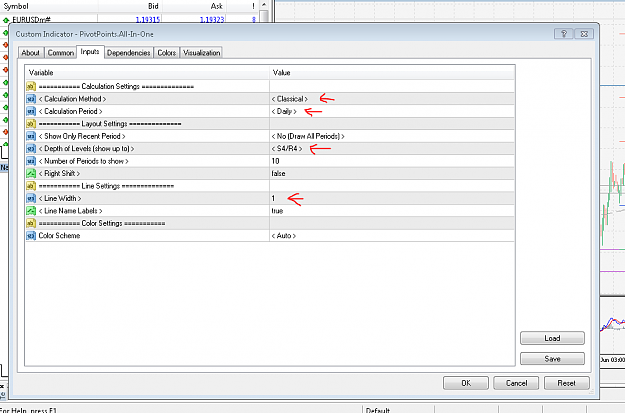The width and height of the screenshot is (625, 413).
Task: Click the integer icon beside Color Scheme
Action: (31, 236)
